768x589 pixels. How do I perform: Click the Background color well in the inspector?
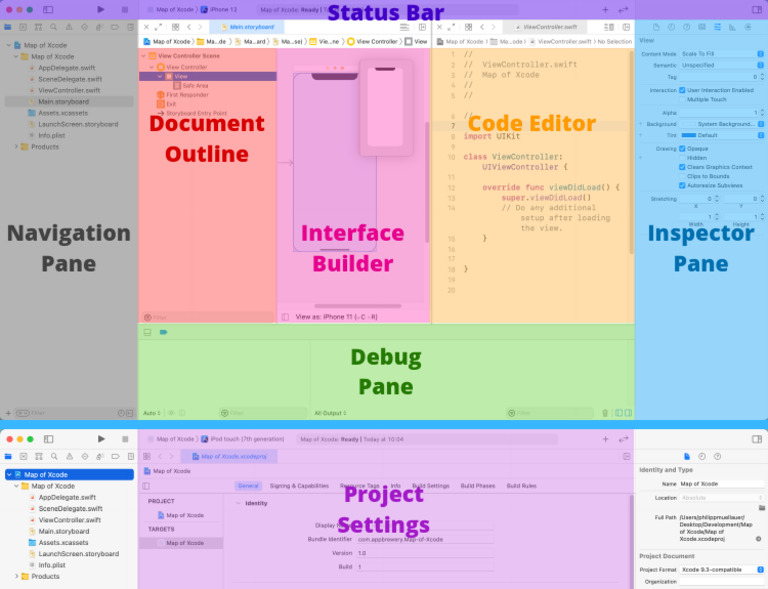coord(688,124)
